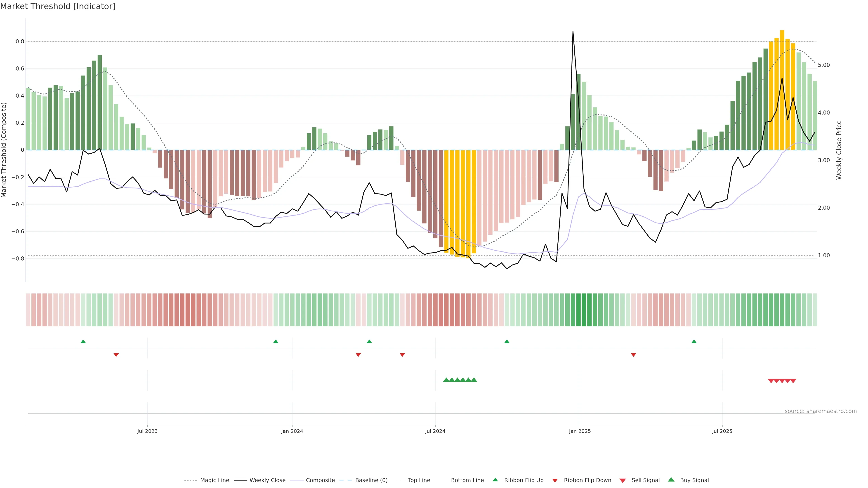Viewport: 868px width, 488px height.
Task: Click Ribbon Flip Down legend triangle
Action: (x=555, y=481)
